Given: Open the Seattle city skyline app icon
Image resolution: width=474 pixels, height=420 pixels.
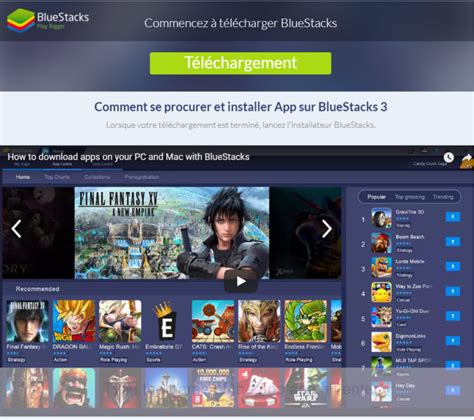Looking at the screenshot, I should [166, 388].
